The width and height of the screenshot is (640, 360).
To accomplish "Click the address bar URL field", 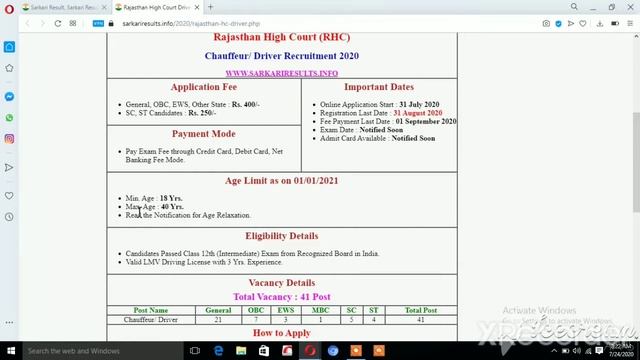I will (191, 24).
